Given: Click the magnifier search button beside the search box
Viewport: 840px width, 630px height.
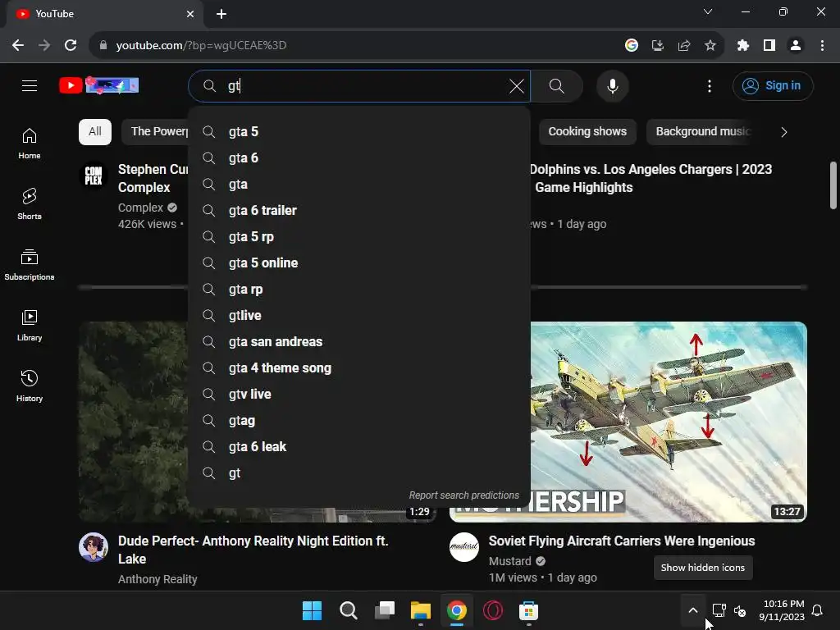Looking at the screenshot, I should click(x=557, y=85).
